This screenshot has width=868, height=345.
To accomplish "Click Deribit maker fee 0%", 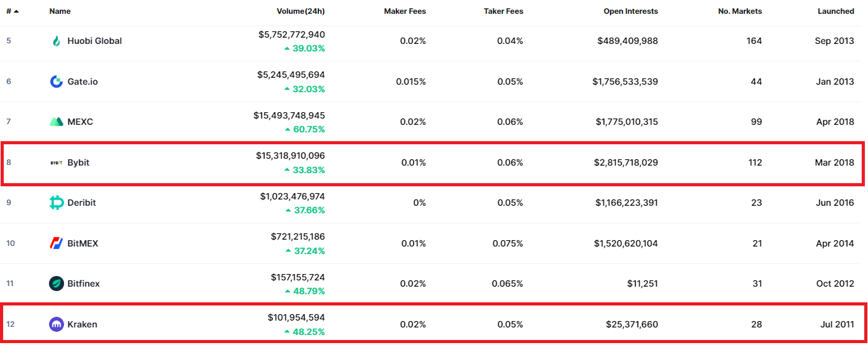I will click(x=419, y=203).
